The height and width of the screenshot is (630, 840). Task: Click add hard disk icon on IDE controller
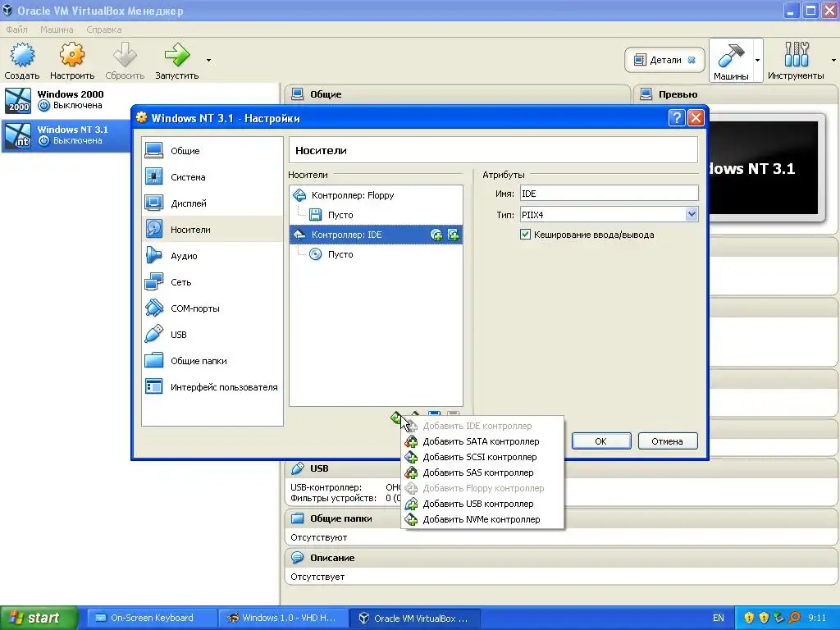tap(453, 235)
